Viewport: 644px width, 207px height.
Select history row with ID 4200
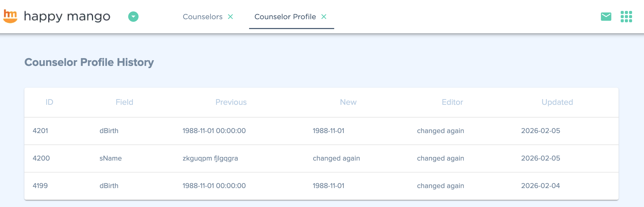click(x=41, y=158)
